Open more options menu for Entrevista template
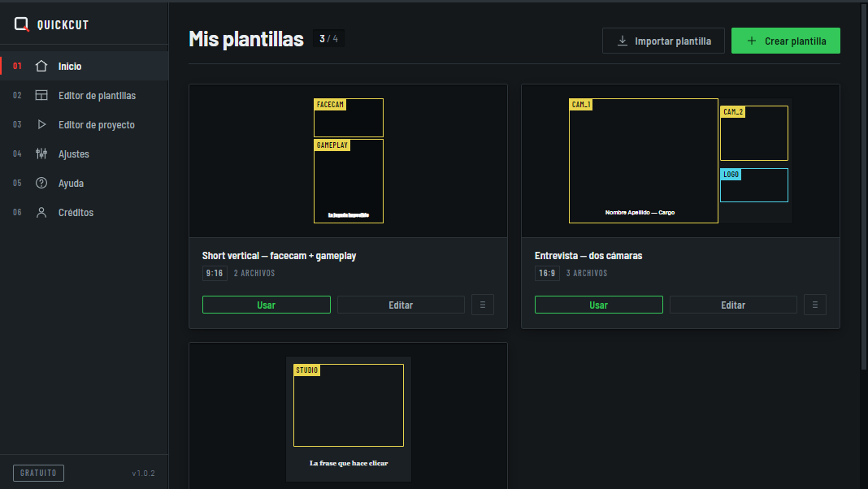The height and width of the screenshot is (489, 868). click(x=815, y=305)
